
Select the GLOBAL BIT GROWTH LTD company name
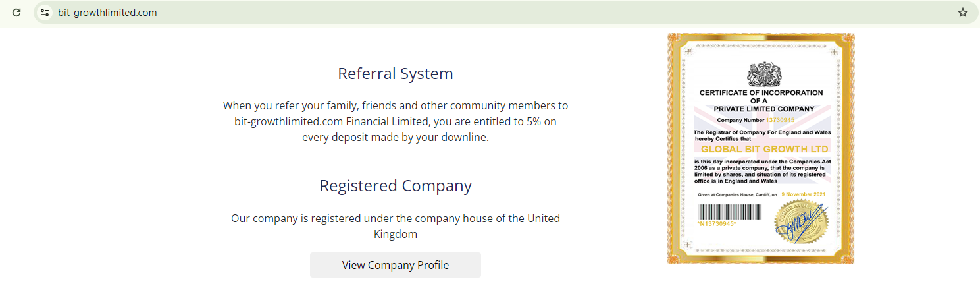761,149
